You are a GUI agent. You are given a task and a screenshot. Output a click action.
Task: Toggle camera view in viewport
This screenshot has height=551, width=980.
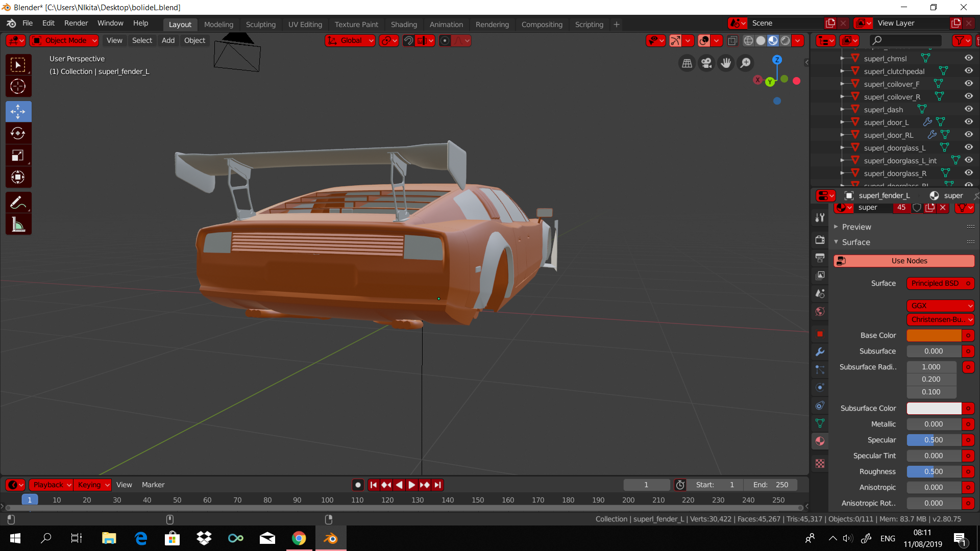(x=706, y=63)
